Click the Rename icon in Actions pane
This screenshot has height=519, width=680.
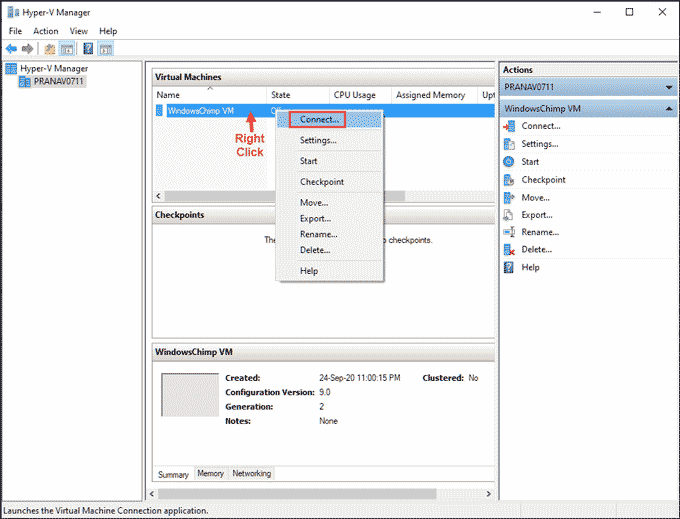coord(509,232)
